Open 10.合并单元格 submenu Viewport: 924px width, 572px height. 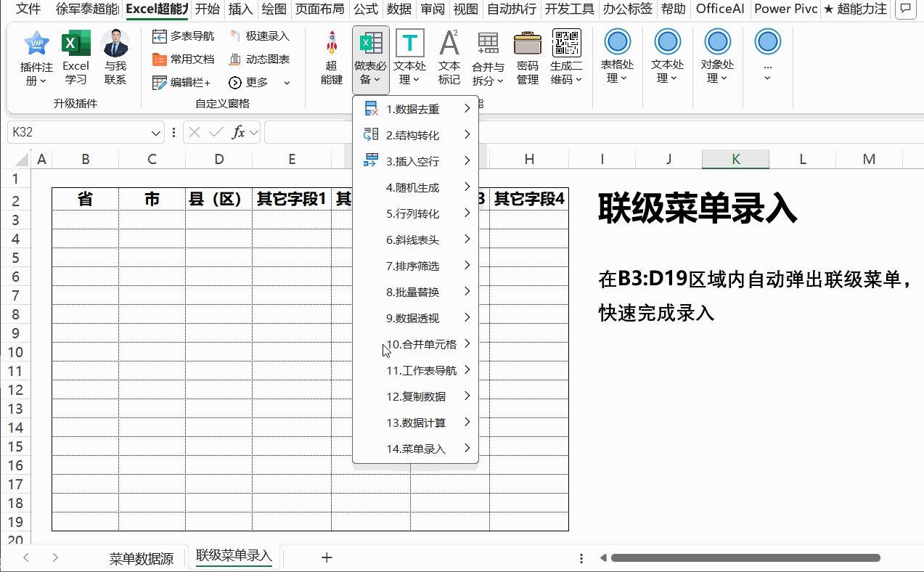point(415,344)
